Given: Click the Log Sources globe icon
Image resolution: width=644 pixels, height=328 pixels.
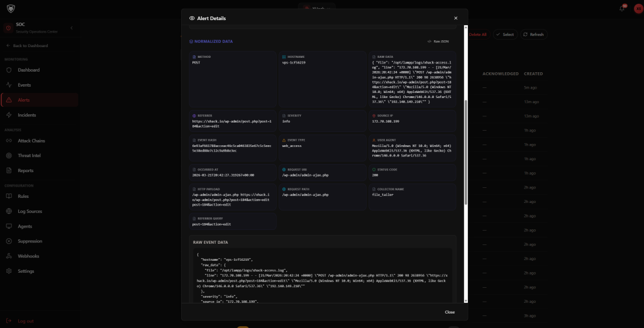Looking at the screenshot, I should 9,211.
